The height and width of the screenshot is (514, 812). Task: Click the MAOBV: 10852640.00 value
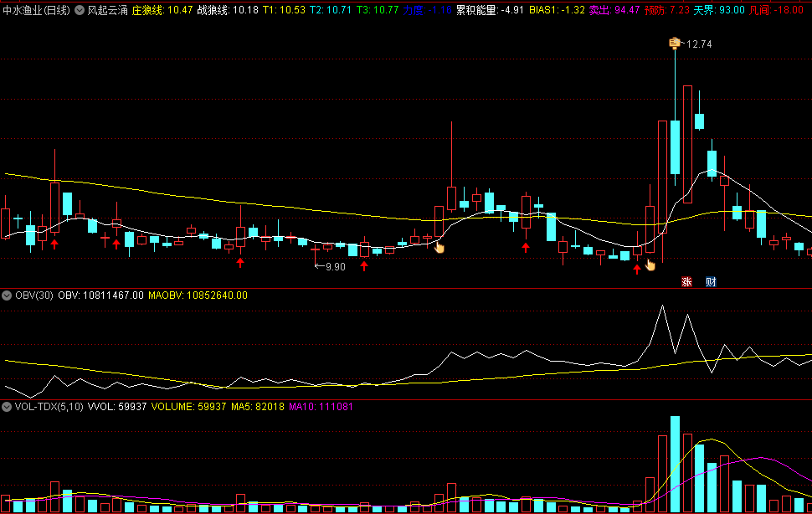tap(198, 296)
